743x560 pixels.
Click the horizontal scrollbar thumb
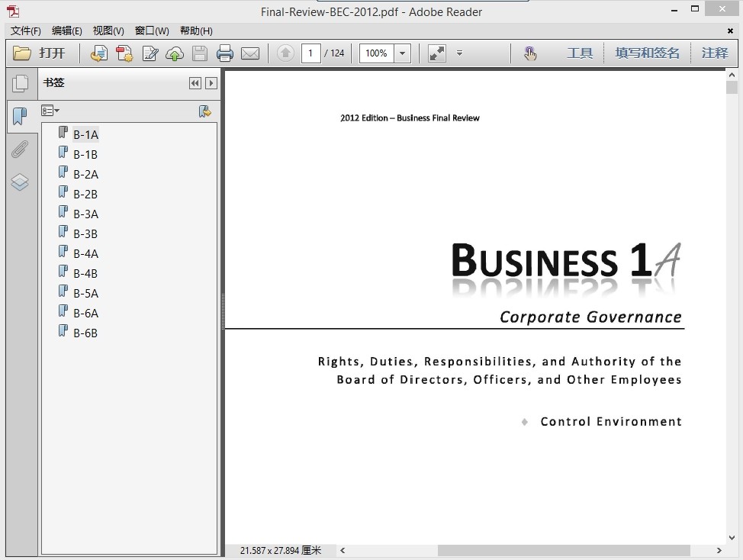(x=563, y=550)
